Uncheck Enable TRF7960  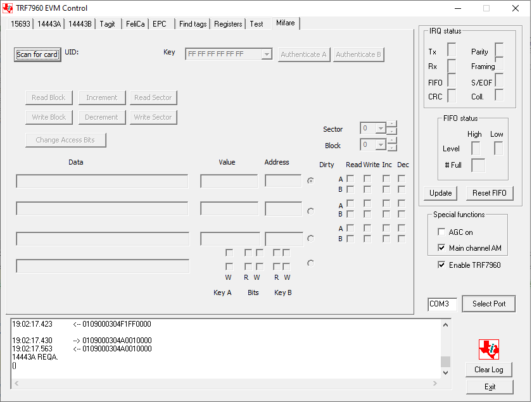click(441, 265)
